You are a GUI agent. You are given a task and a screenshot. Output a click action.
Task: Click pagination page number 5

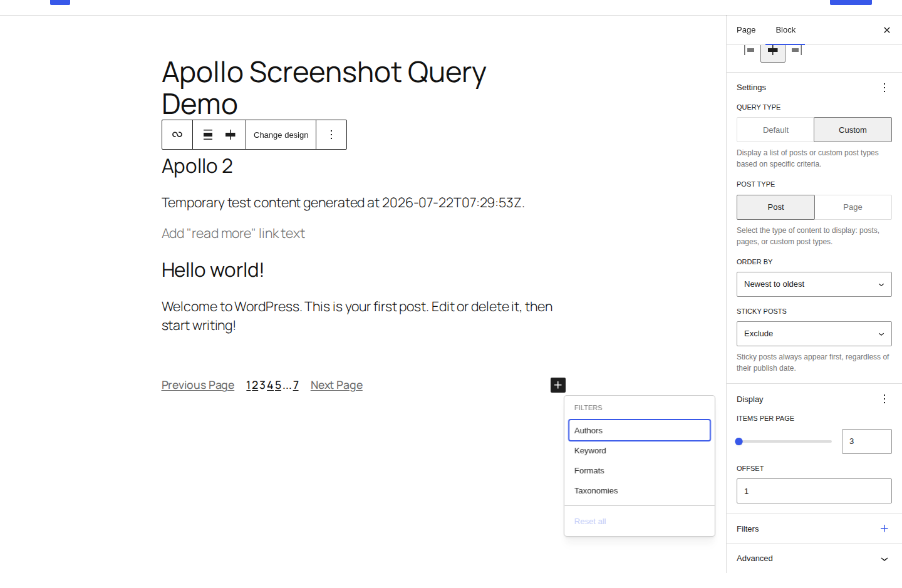pyautogui.click(x=278, y=385)
